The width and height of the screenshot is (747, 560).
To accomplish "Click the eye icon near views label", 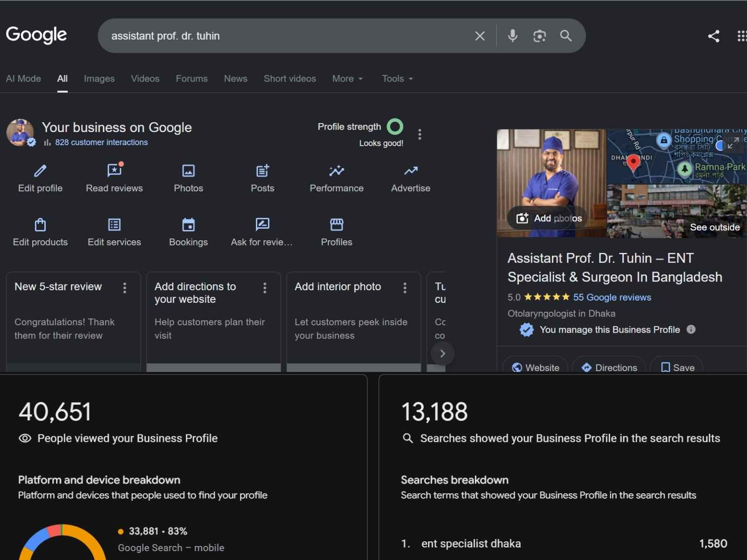I will coord(25,438).
